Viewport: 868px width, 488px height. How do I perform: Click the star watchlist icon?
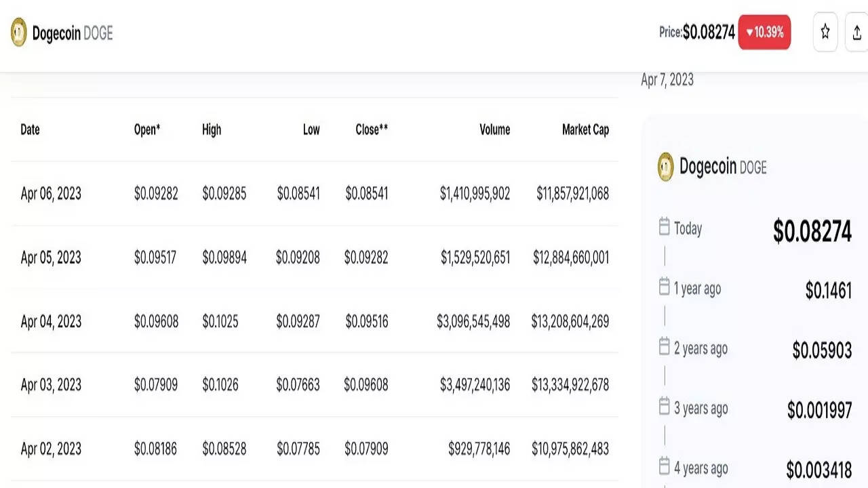(x=825, y=32)
